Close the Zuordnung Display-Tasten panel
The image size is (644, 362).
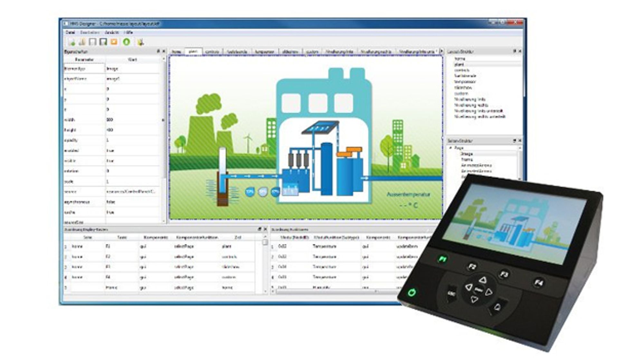click(x=265, y=229)
